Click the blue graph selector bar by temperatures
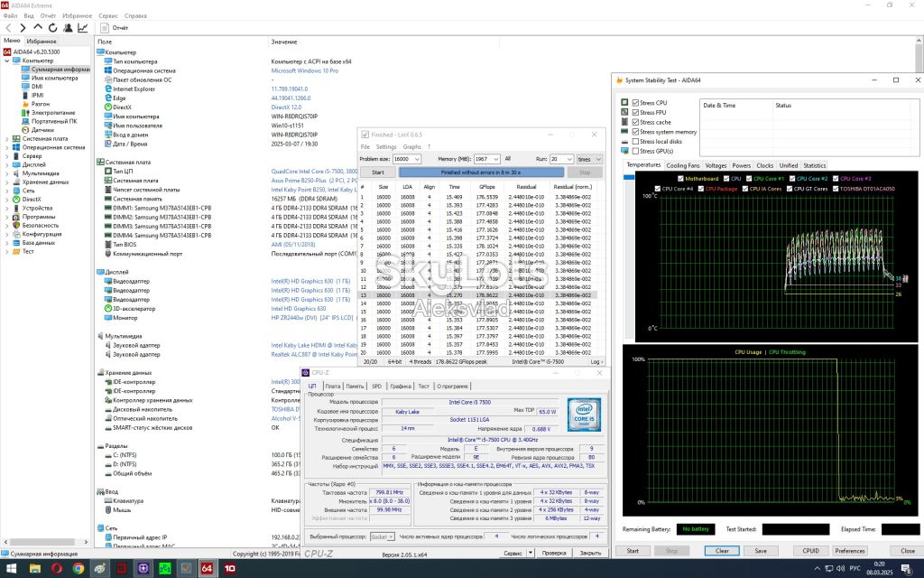This screenshot has height=578, width=924. click(628, 177)
